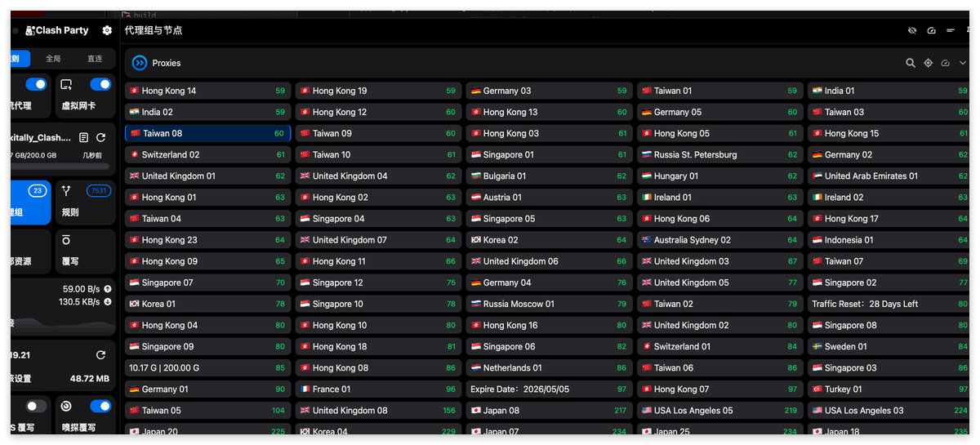Select the Taiwan 09 proxy node
980x445 pixels.
pyautogui.click(x=378, y=133)
